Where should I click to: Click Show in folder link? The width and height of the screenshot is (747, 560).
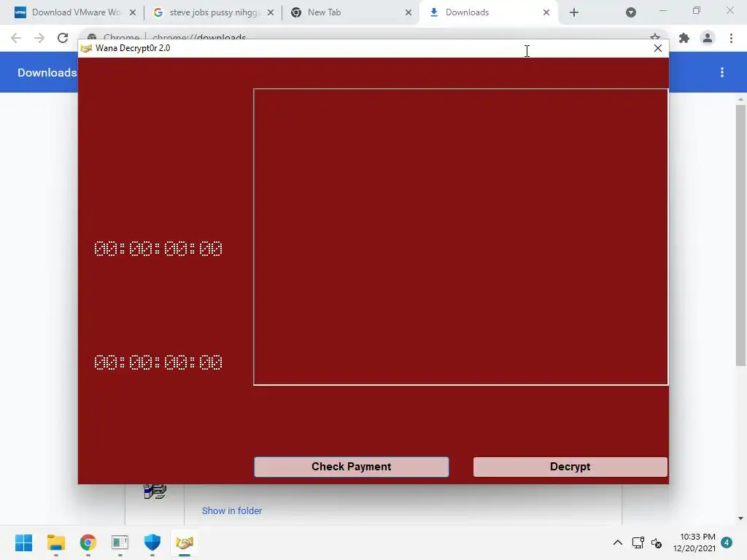pyautogui.click(x=232, y=510)
